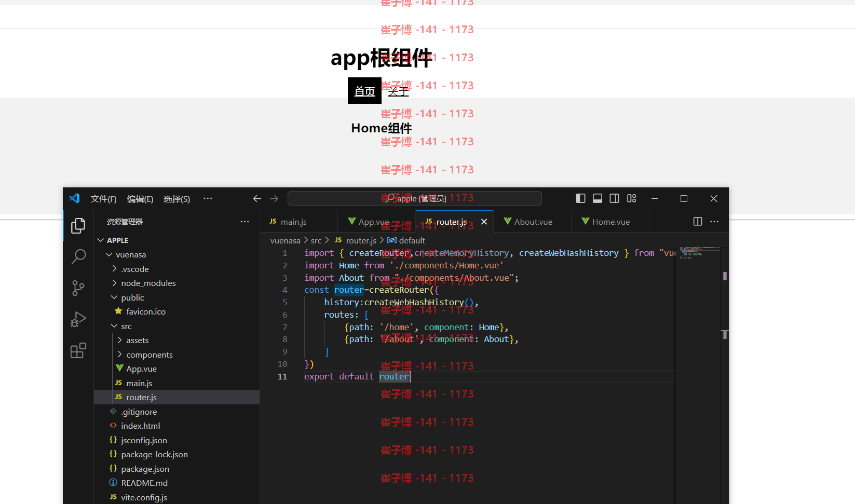Click the 关于 link in browser page

[x=398, y=91]
